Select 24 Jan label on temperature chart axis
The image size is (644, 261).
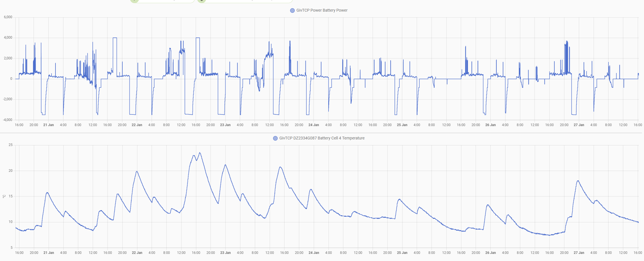point(314,253)
